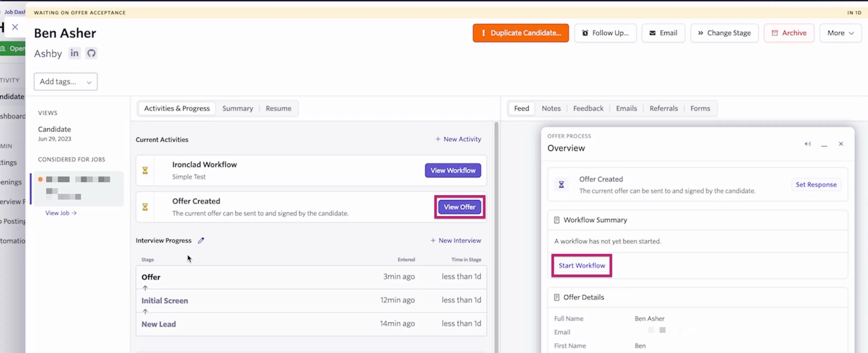Switch to the Summary tab
Screen dimensions: 868x353
[x=238, y=109]
